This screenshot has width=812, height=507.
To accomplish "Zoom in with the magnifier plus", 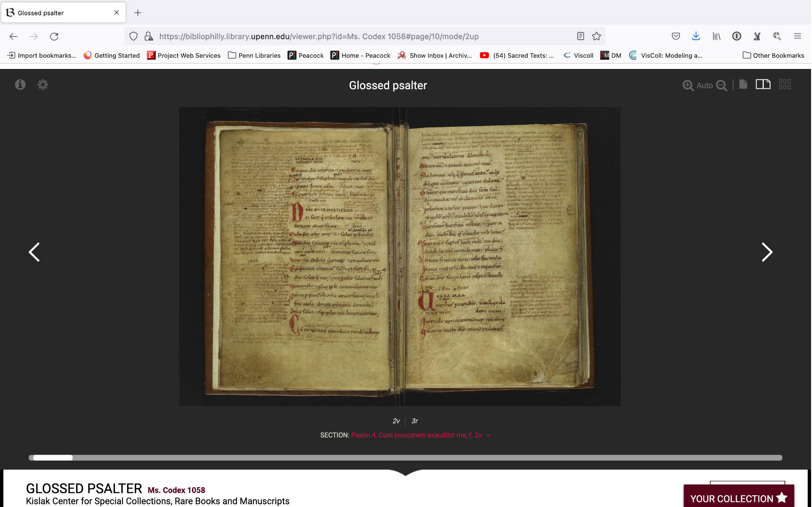I will click(x=688, y=86).
